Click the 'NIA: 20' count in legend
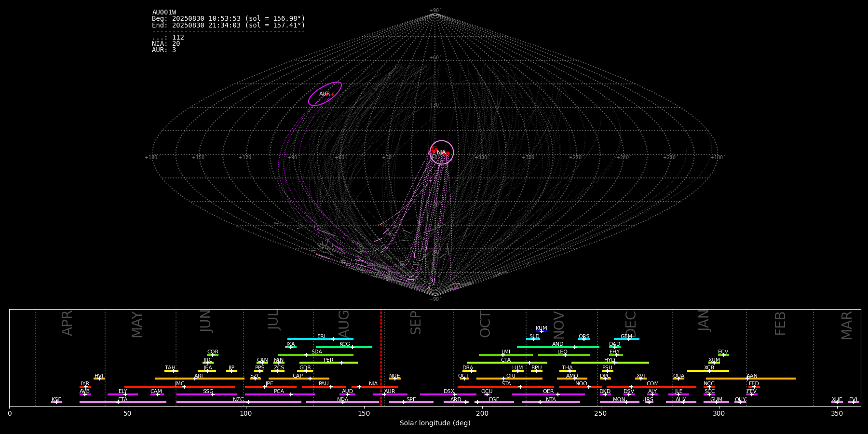The width and height of the screenshot is (868, 434). tap(166, 44)
